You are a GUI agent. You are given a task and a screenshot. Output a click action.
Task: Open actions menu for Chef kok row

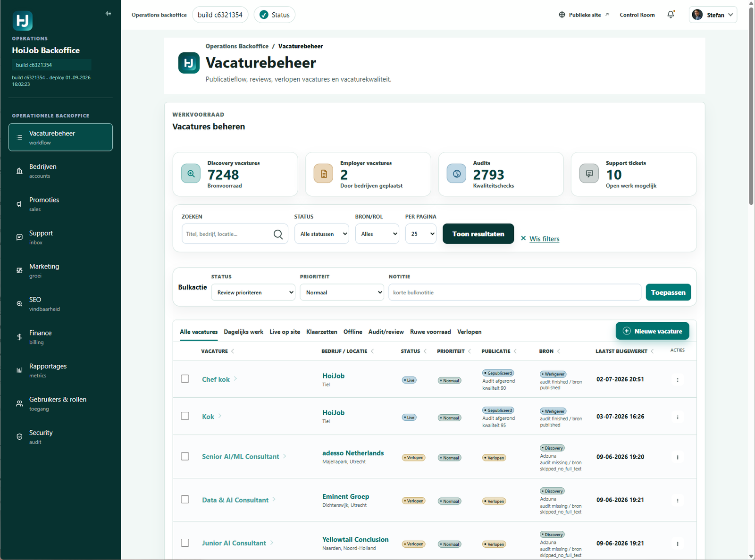pyautogui.click(x=678, y=380)
